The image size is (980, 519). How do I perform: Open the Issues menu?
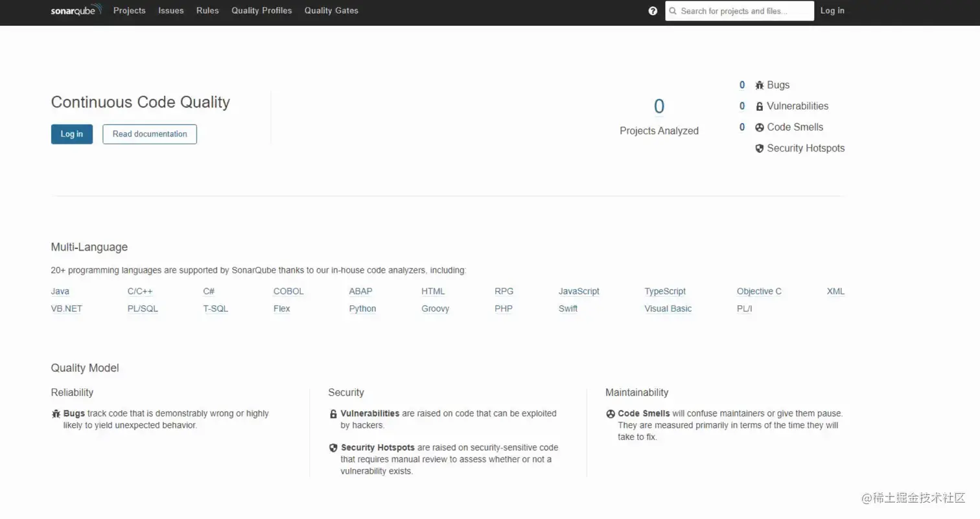click(170, 10)
